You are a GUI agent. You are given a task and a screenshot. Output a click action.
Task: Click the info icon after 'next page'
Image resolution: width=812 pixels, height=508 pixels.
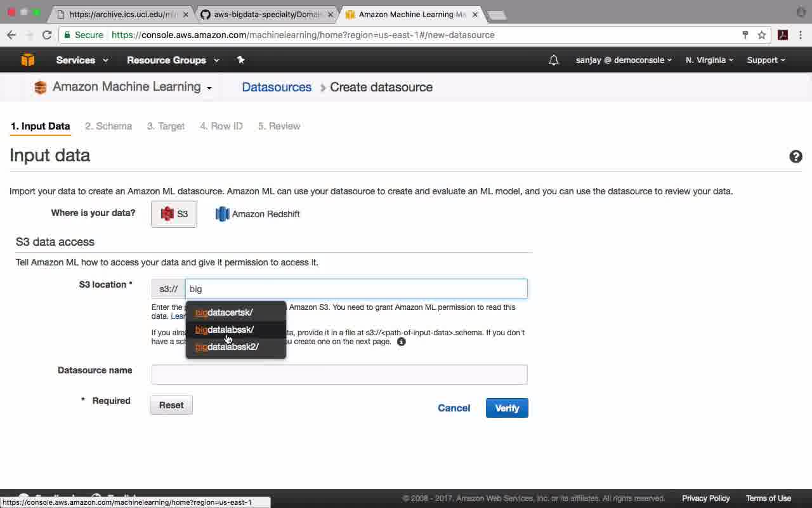[x=401, y=342]
